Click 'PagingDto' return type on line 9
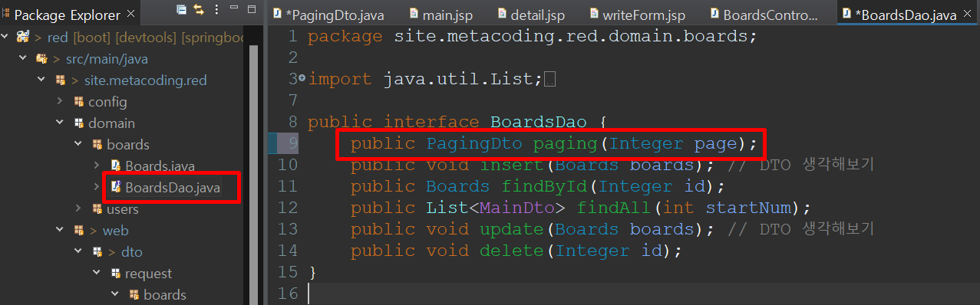Screen dimensions: 980x305 pos(474,143)
